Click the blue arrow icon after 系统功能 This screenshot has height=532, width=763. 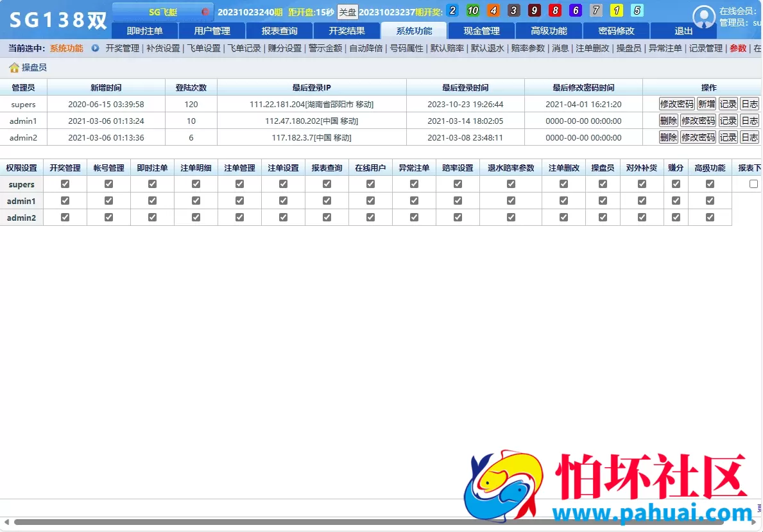[x=96, y=48]
